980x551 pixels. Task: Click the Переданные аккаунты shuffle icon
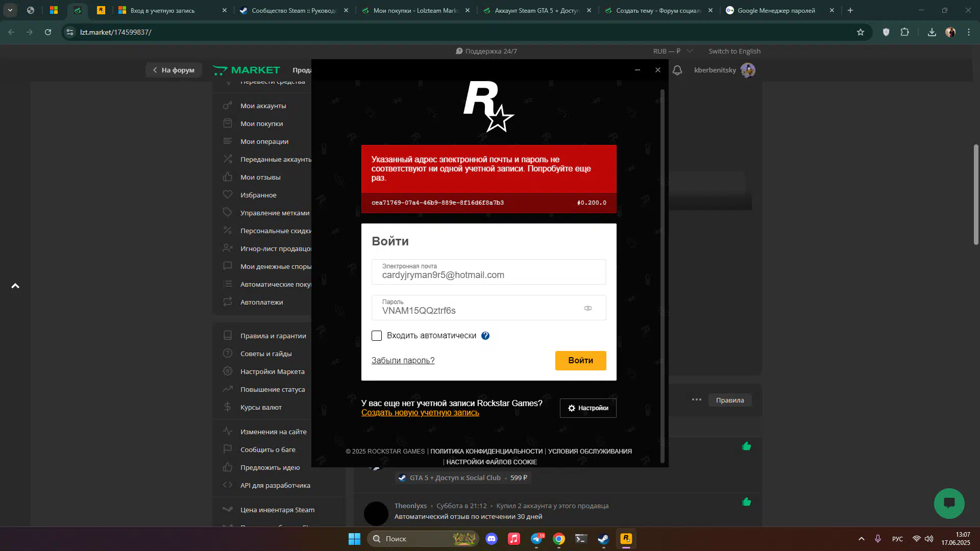pos(228,159)
